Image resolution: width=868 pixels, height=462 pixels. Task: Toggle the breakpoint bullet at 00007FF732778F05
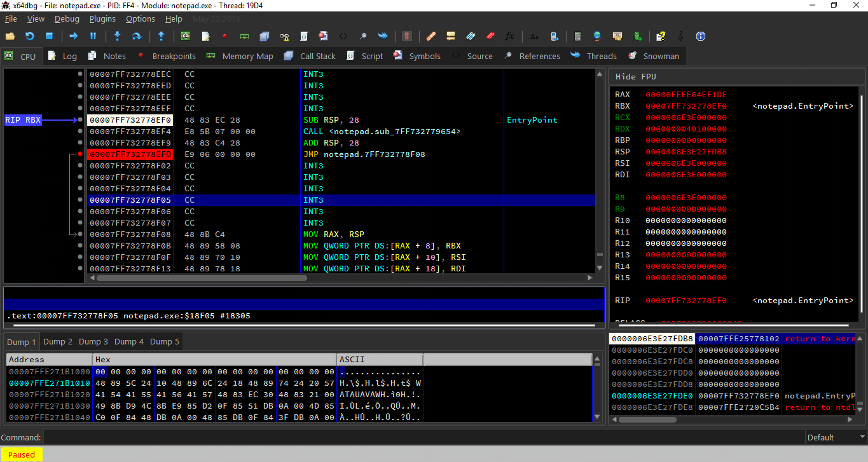tap(80, 200)
